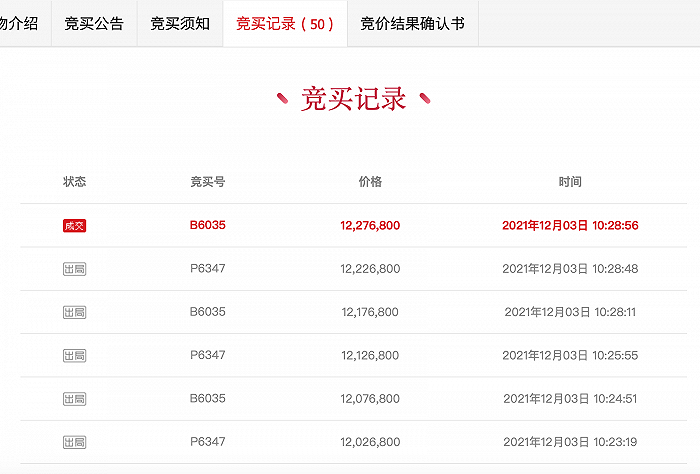700x474 pixels.
Task: Click 出局 badge in the 12,226,800 row
Action: (x=74, y=269)
